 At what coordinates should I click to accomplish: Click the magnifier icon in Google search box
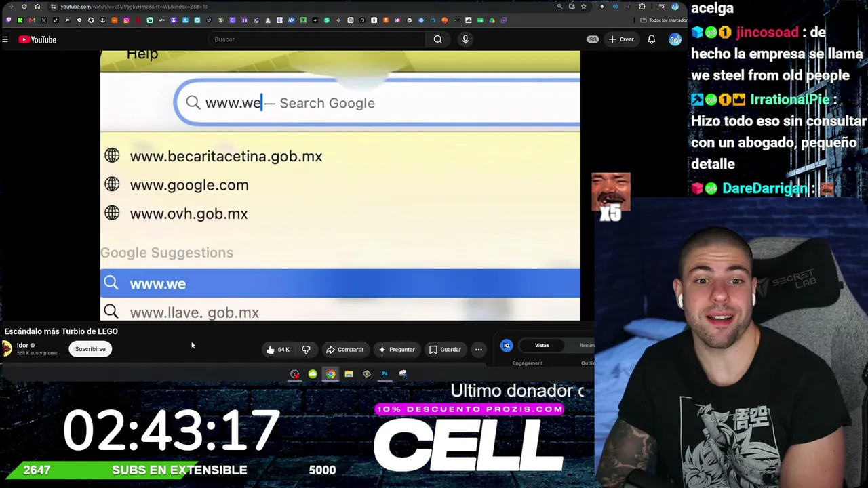coord(193,102)
